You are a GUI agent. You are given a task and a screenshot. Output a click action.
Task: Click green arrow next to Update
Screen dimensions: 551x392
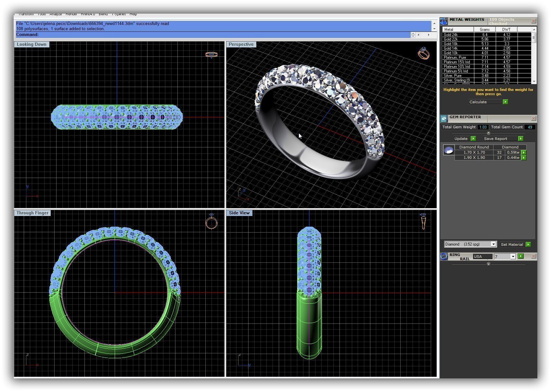click(473, 139)
